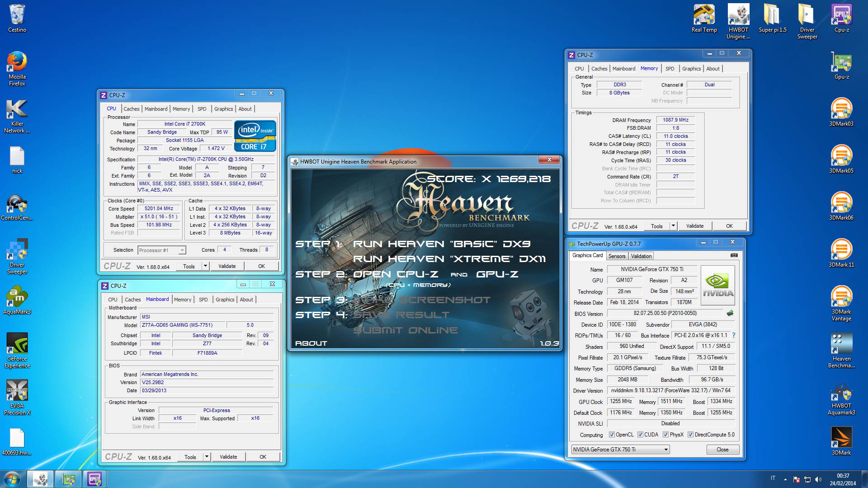Toggle DirectCompute 5.0 checkbox
This screenshot has width=868, height=488.
[690, 435]
